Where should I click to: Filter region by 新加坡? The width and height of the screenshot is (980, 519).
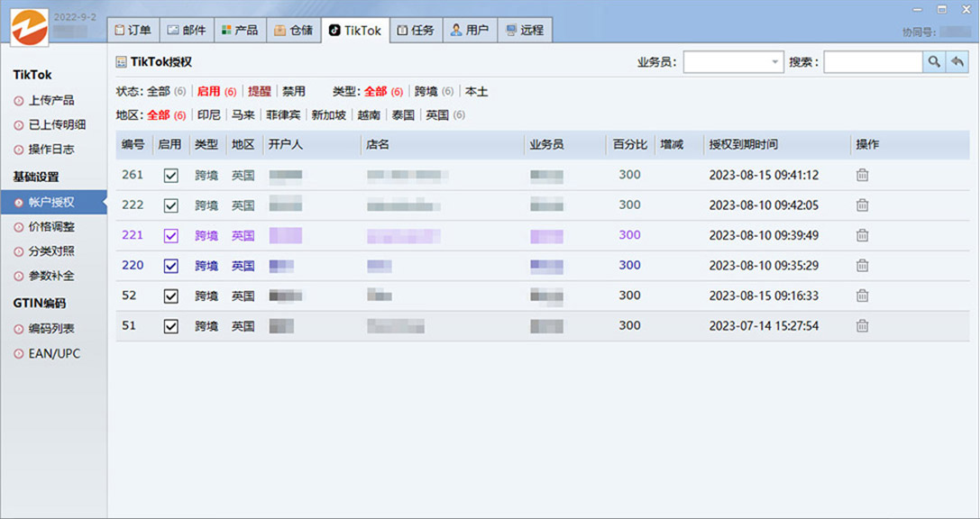tap(329, 115)
